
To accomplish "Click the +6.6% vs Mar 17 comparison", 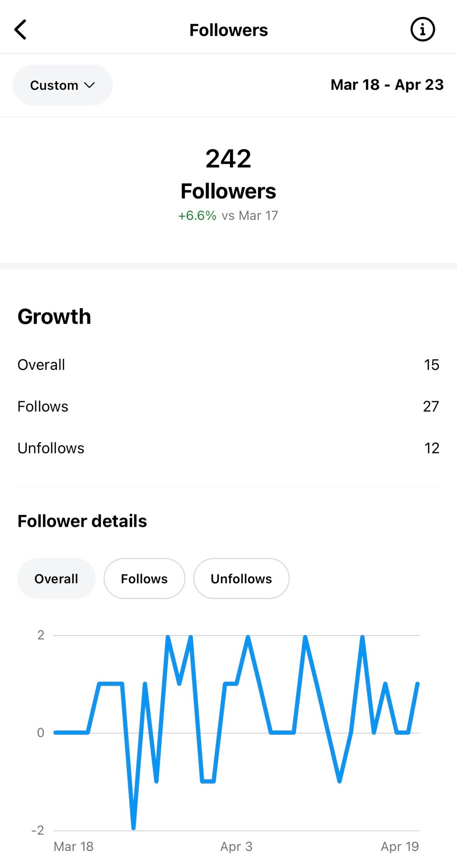I will click(228, 215).
